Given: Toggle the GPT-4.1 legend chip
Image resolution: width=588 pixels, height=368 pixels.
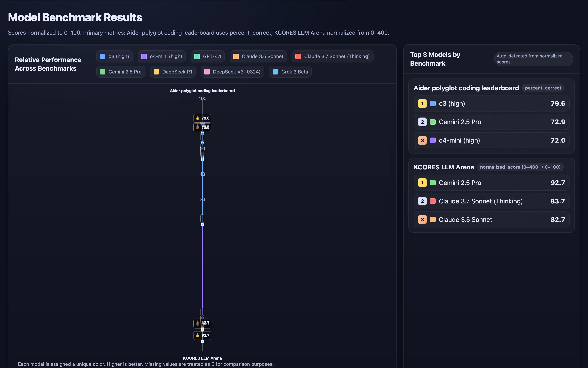Looking at the screenshot, I should [x=208, y=56].
